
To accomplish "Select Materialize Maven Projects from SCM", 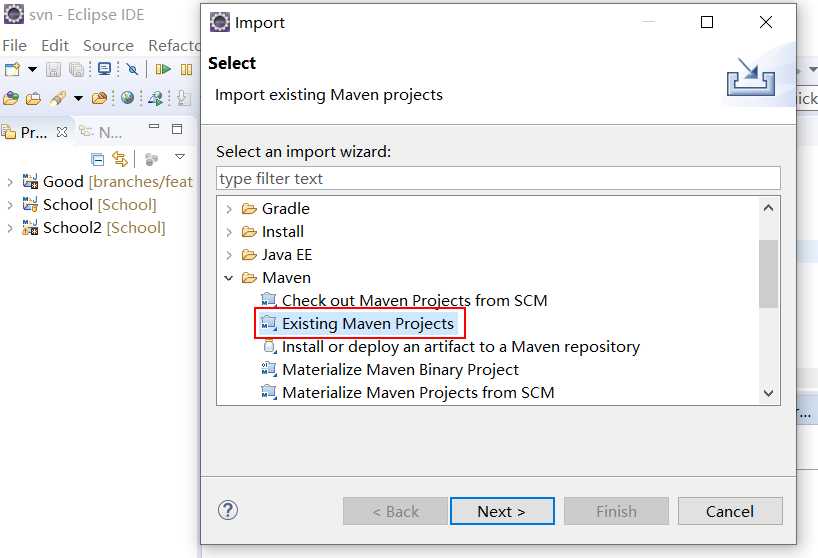I will point(407,392).
